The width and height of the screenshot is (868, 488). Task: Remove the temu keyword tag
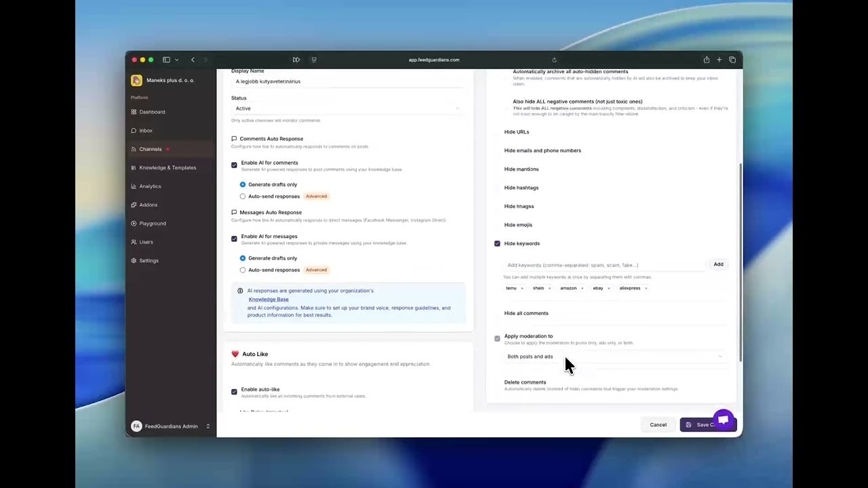[x=522, y=288]
